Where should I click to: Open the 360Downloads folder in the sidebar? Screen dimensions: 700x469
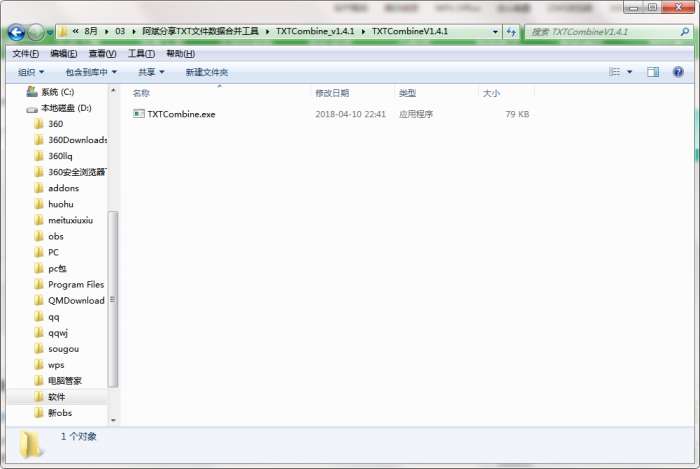(x=77, y=140)
